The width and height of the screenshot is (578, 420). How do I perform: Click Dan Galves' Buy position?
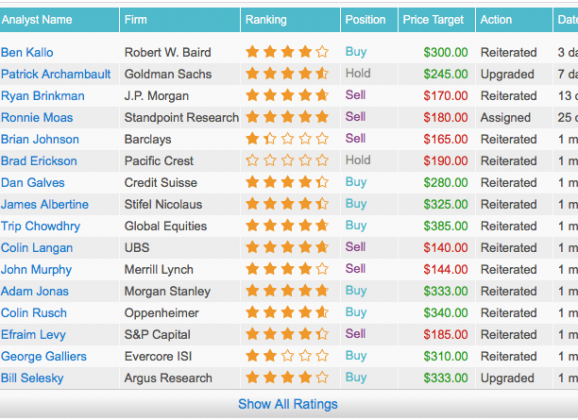(x=356, y=182)
